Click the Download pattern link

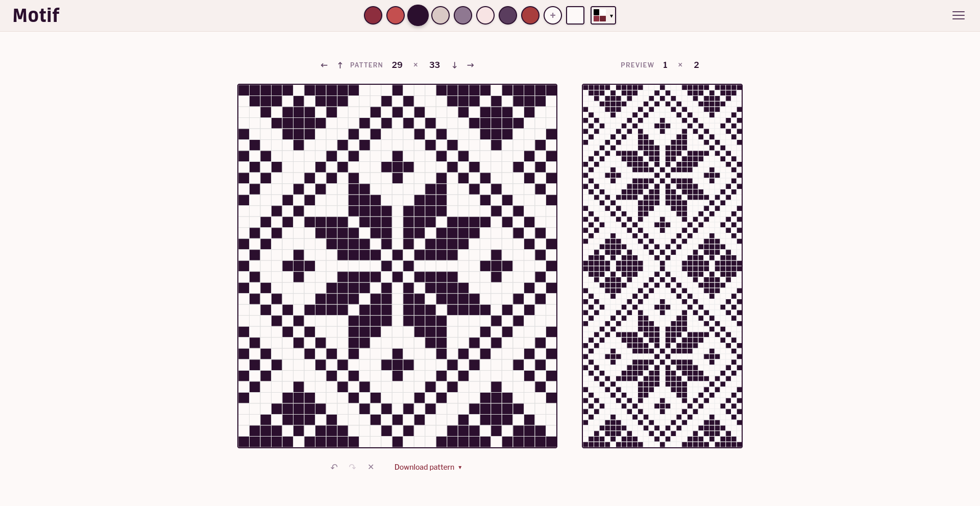click(x=424, y=467)
